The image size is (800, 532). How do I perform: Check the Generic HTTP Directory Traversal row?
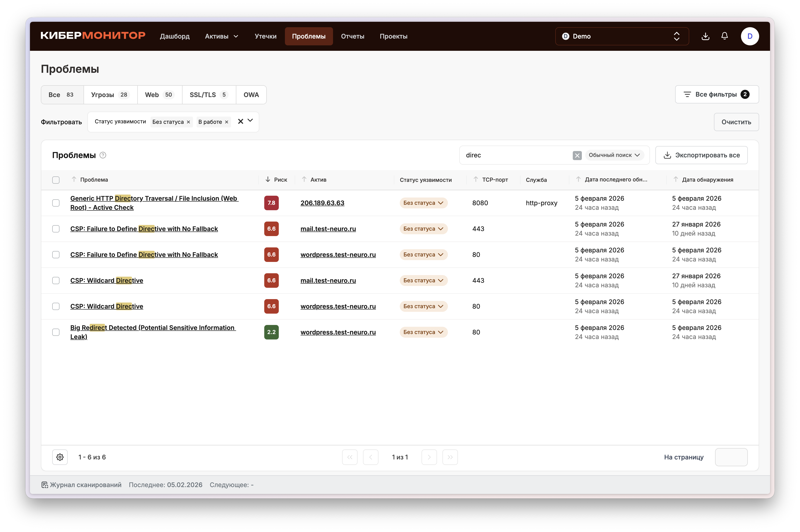56,203
